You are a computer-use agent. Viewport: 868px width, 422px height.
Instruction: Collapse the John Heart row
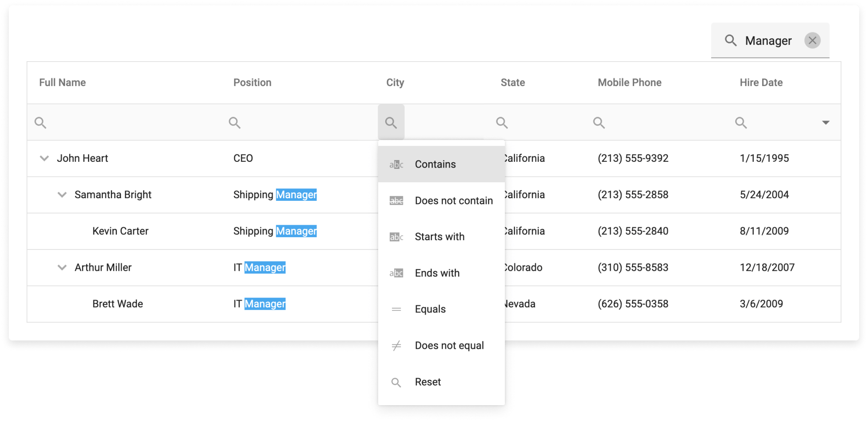tap(44, 158)
